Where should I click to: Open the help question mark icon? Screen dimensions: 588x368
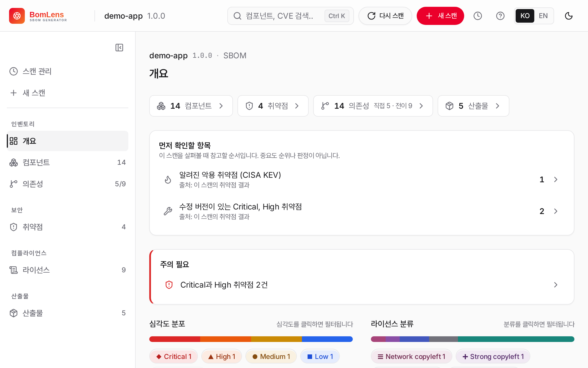pyautogui.click(x=500, y=16)
